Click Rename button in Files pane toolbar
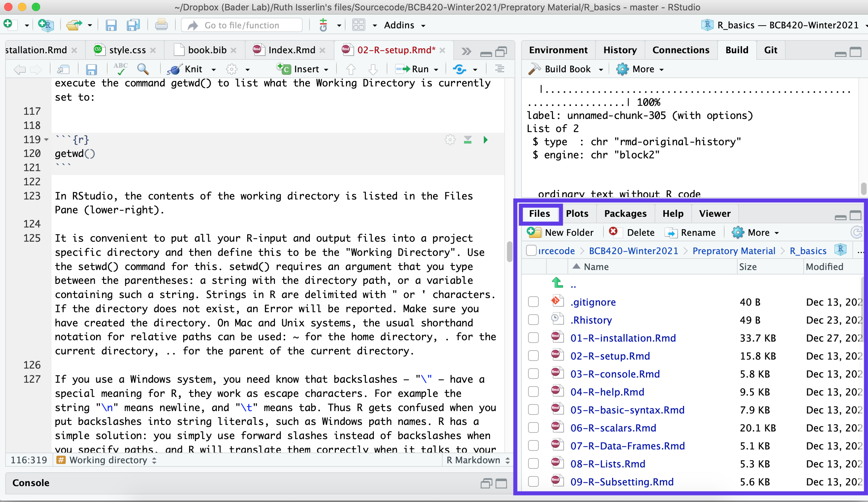Viewport: 868px width, 502px height. 691,232
